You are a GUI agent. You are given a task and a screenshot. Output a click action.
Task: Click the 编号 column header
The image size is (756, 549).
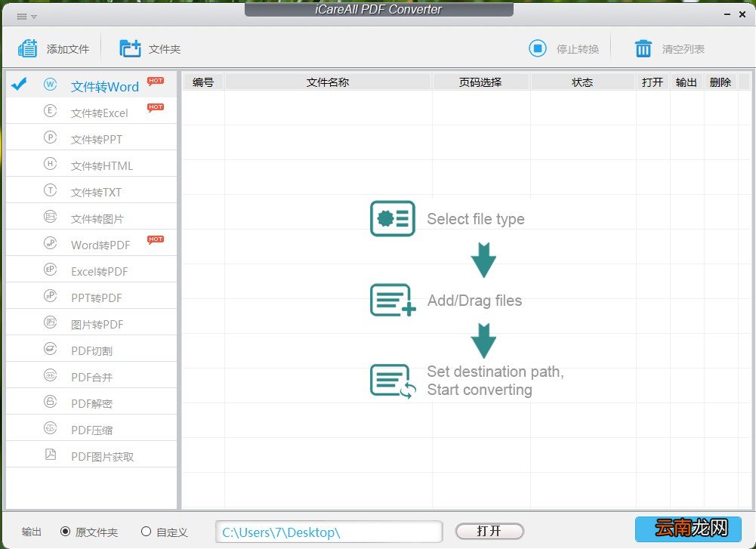(x=203, y=82)
